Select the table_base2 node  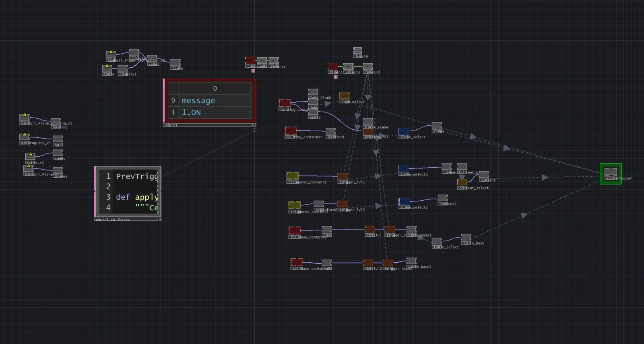411,261
